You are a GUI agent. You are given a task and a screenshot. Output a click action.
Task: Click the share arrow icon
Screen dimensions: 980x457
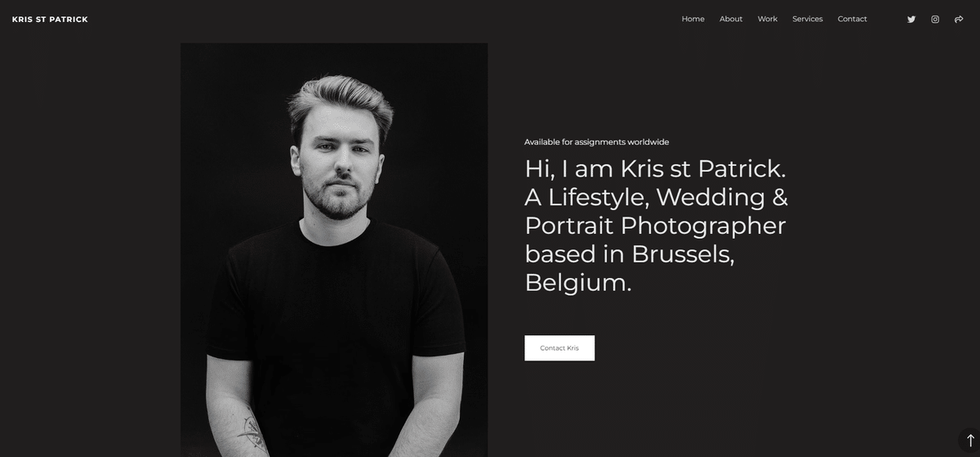click(x=959, y=19)
